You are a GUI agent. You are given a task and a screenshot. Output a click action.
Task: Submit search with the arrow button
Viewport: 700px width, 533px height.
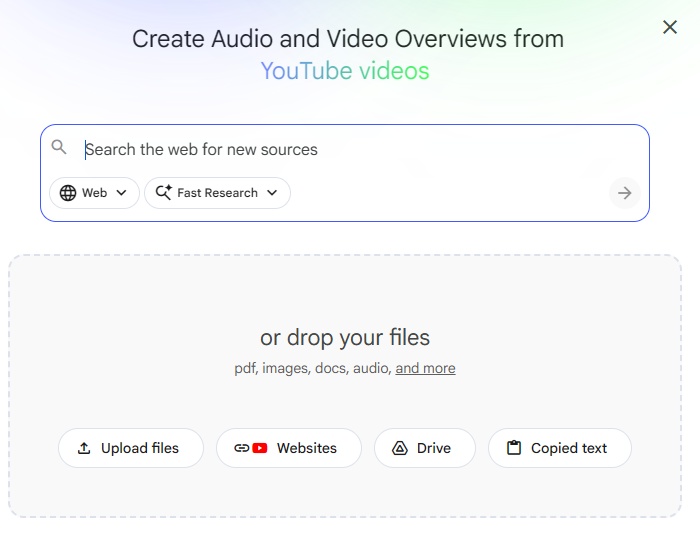point(625,193)
